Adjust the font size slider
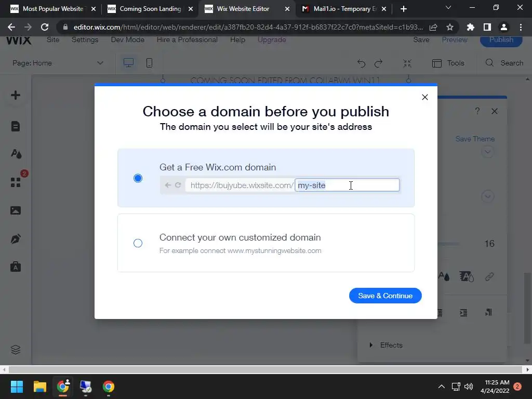The width and height of the screenshot is (532, 399). pyautogui.click(x=448, y=244)
